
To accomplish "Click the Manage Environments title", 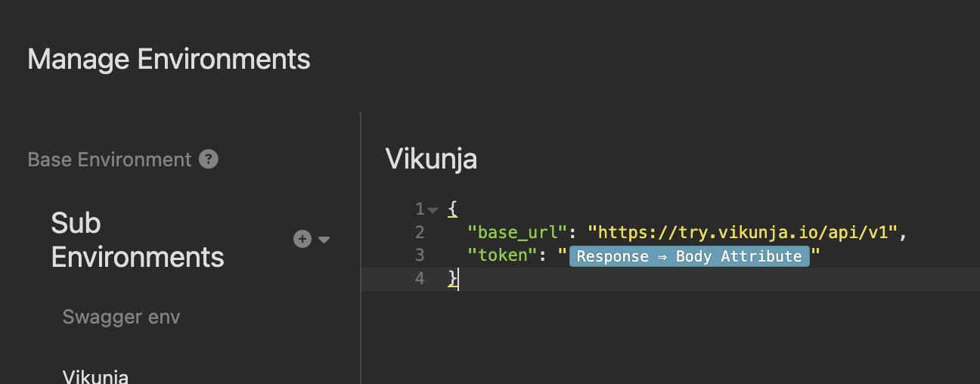I will tap(169, 59).
